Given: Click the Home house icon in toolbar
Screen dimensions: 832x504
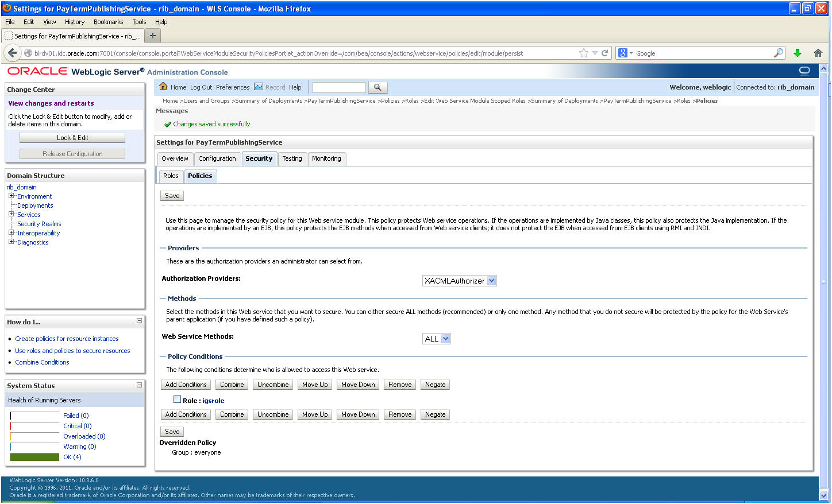Looking at the screenshot, I should 163,87.
